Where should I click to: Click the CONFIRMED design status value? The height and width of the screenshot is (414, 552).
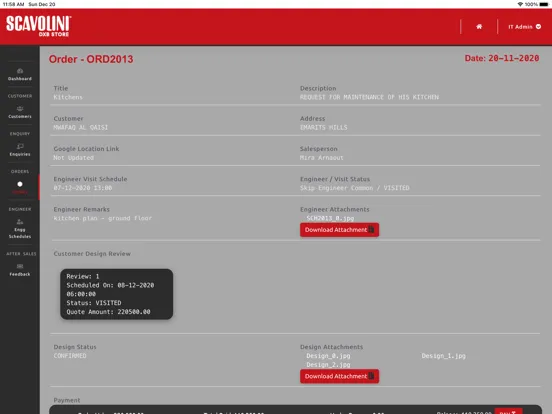point(70,356)
